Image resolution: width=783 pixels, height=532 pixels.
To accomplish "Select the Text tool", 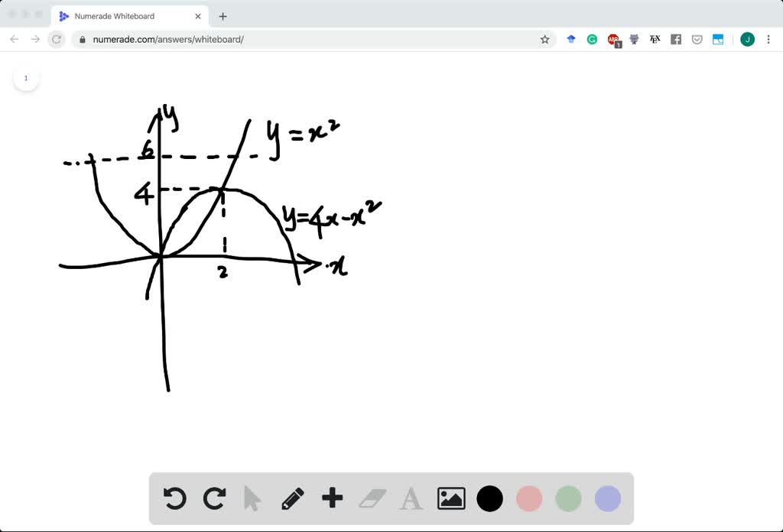I will 411,498.
